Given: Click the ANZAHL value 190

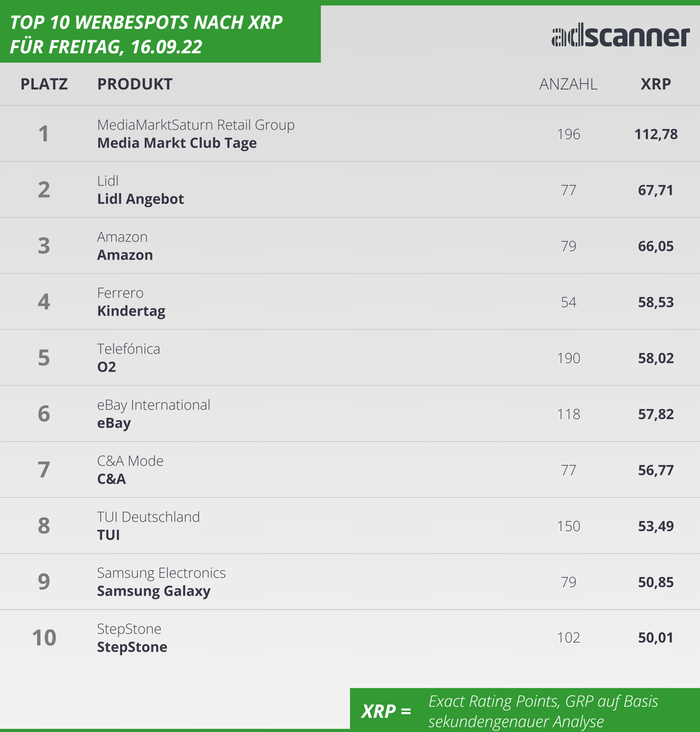Looking at the screenshot, I should pos(568,358).
